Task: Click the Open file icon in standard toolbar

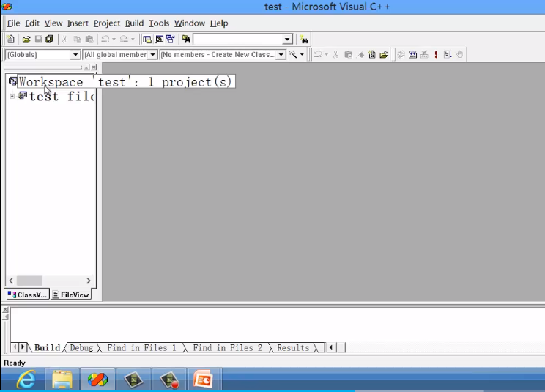Action: pos(26,40)
